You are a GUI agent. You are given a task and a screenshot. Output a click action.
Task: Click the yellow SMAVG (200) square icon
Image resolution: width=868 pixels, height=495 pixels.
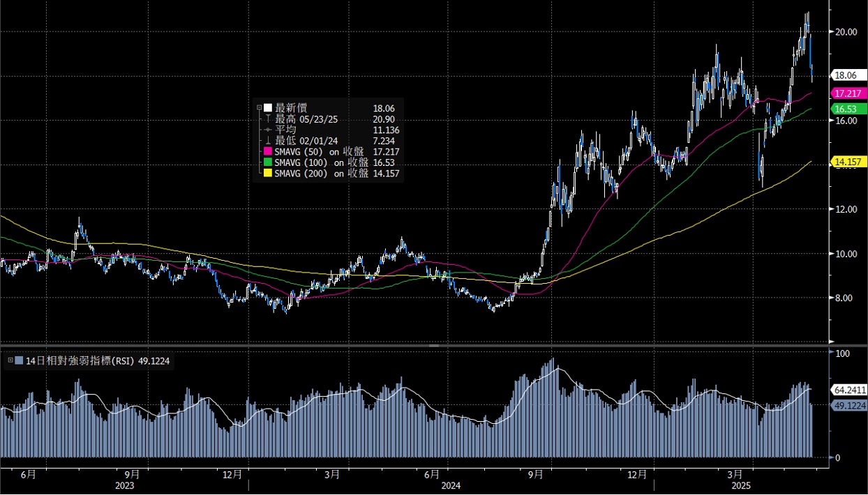coord(267,172)
